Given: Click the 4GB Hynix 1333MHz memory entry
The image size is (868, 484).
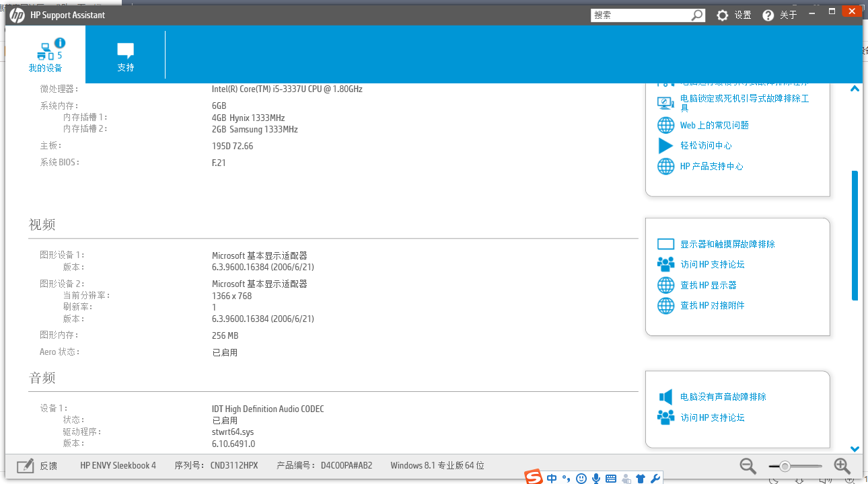Looking at the screenshot, I should coord(248,118).
